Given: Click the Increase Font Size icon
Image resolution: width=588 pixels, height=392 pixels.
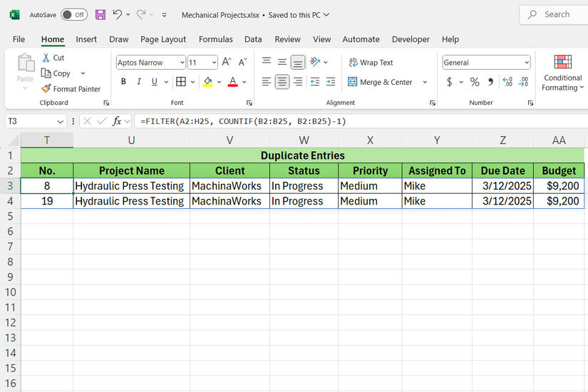Looking at the screenshot, I should pos(227,63).
